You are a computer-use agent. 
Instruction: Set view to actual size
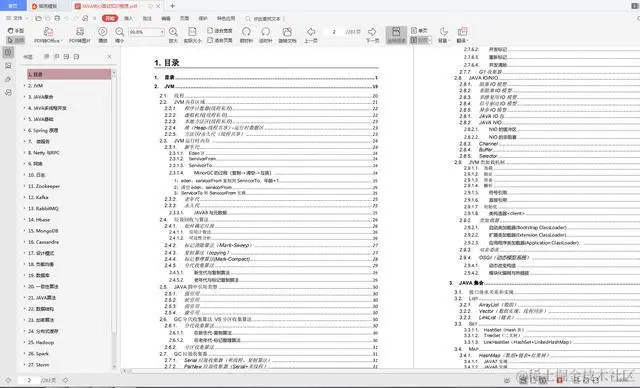coord(192,35)
